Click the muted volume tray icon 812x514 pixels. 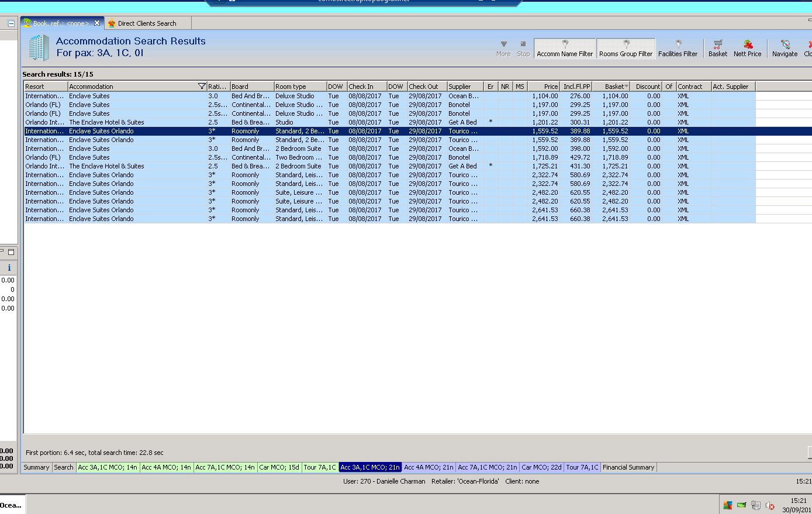tap(770, 505)
